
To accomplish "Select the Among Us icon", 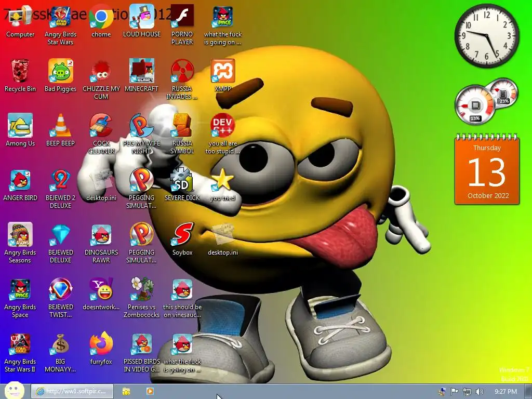I will point(20,130).
